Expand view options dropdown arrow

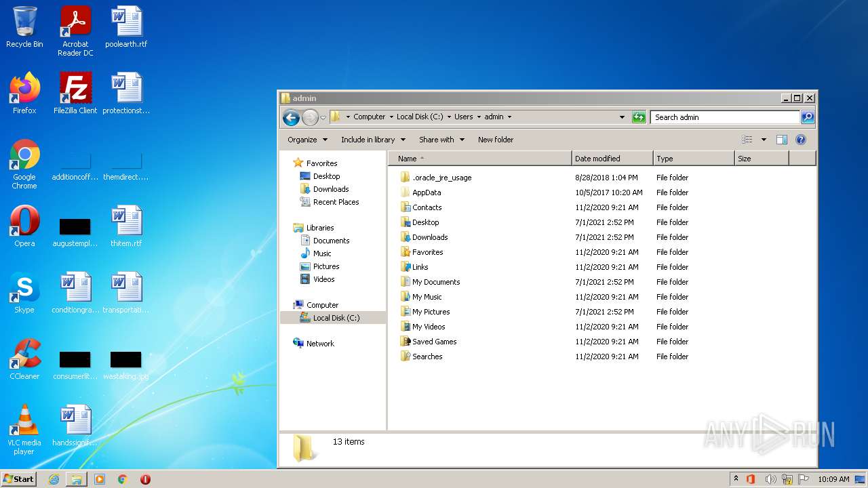764,140
